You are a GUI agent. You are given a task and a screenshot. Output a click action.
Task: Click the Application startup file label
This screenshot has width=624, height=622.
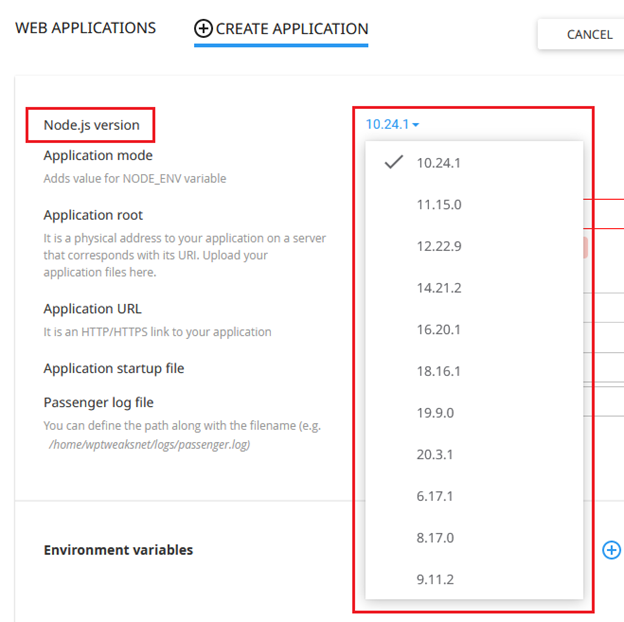tap(114, 369)
